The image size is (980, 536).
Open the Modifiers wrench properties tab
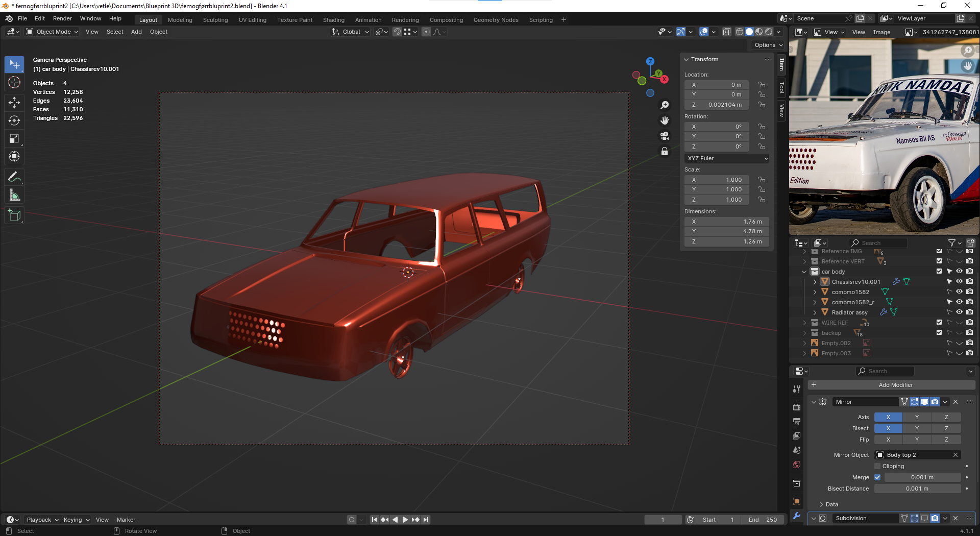797,516
